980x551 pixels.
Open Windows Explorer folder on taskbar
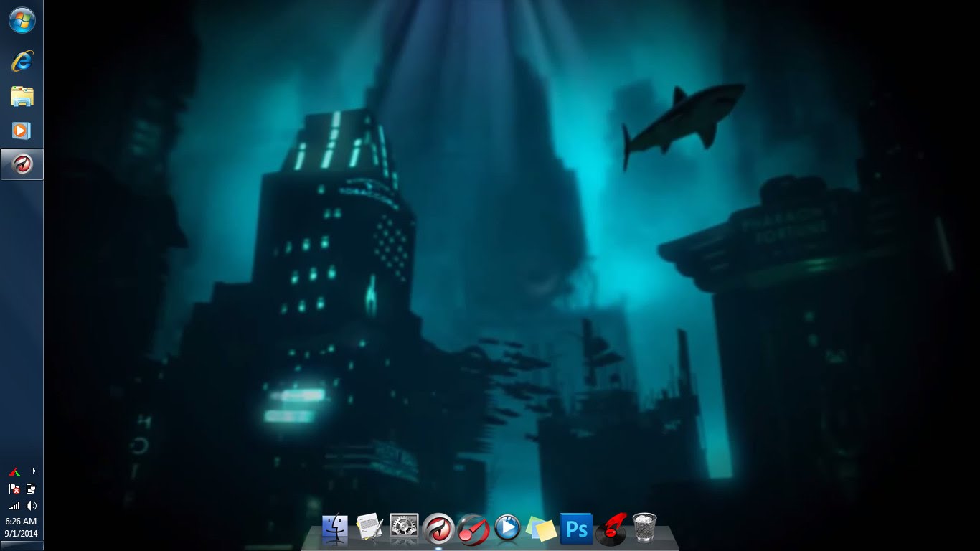(x=22, y=96)
